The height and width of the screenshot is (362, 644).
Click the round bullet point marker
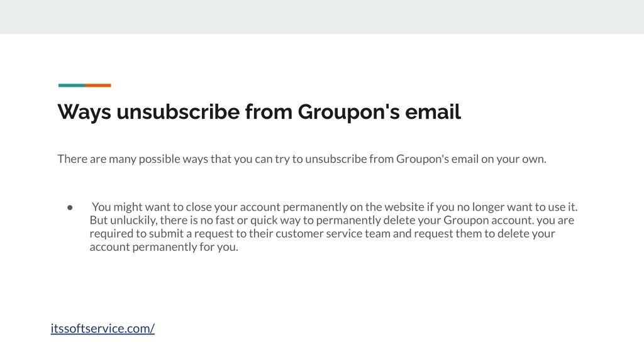pyautogui.click(x=70, y=207)
